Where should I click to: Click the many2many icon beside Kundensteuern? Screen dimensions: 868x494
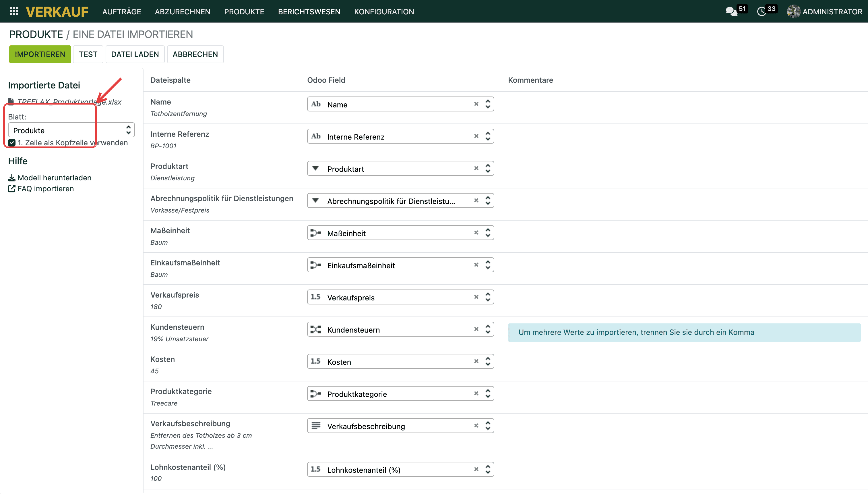(x=316, y=329)
